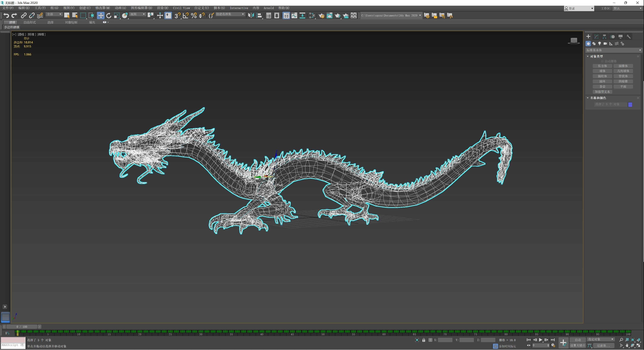Open the Hierarchy panel tab icon
This screenshot has width=644, height=350.
point(604,37)
